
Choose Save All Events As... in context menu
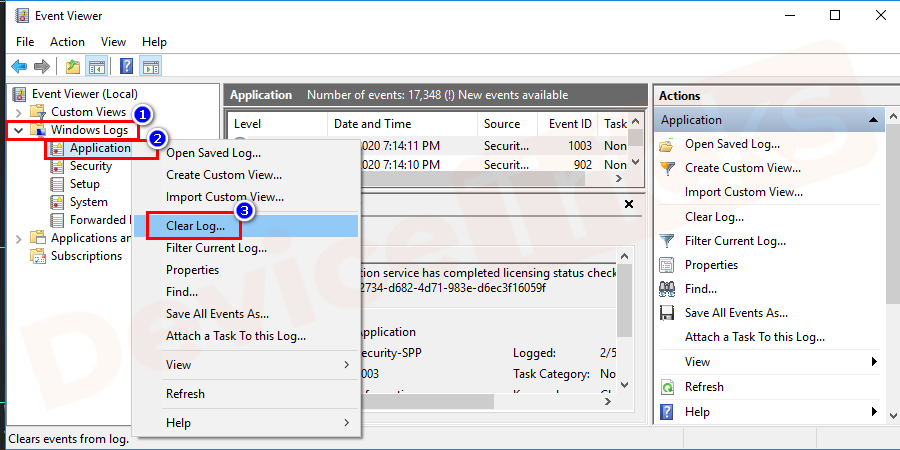tap(246, 314)
